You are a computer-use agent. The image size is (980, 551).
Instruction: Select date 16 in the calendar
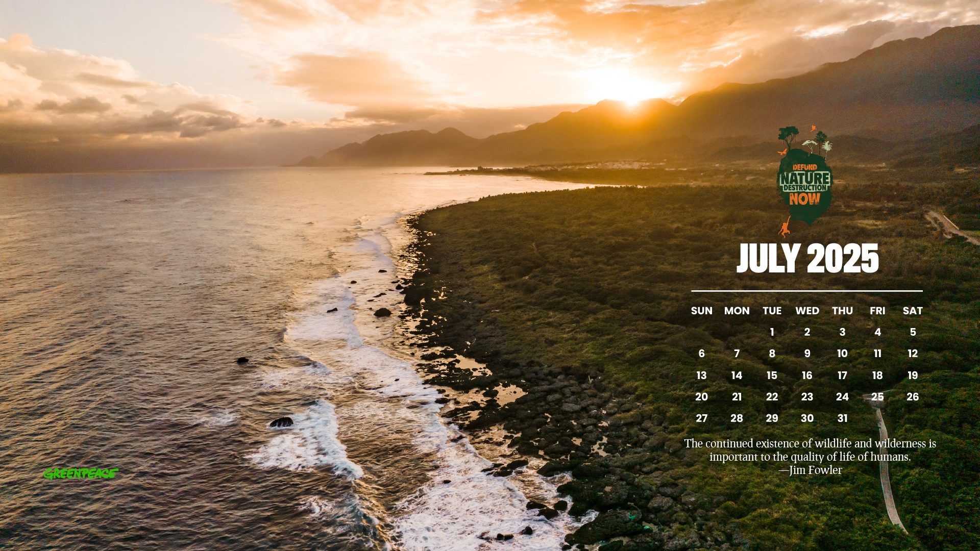pyautogui.click(x=807, y=375)
